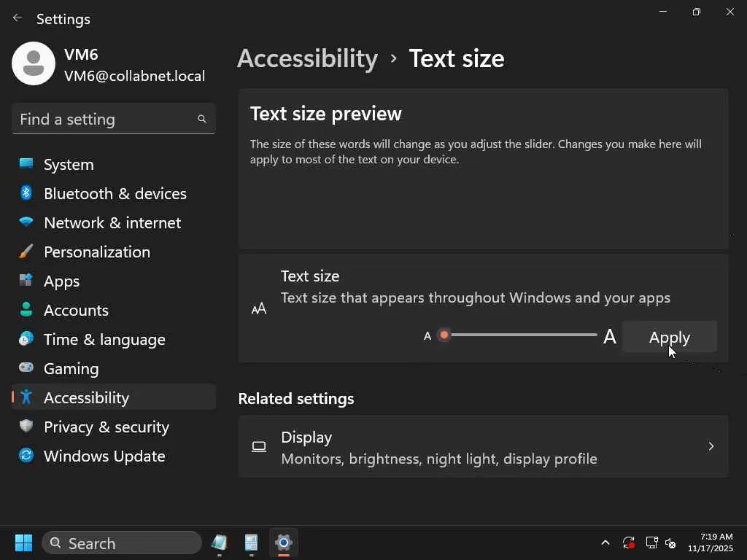Click the VM6 user avatar picture
The image size is (747, 560).
click(34, 63)
